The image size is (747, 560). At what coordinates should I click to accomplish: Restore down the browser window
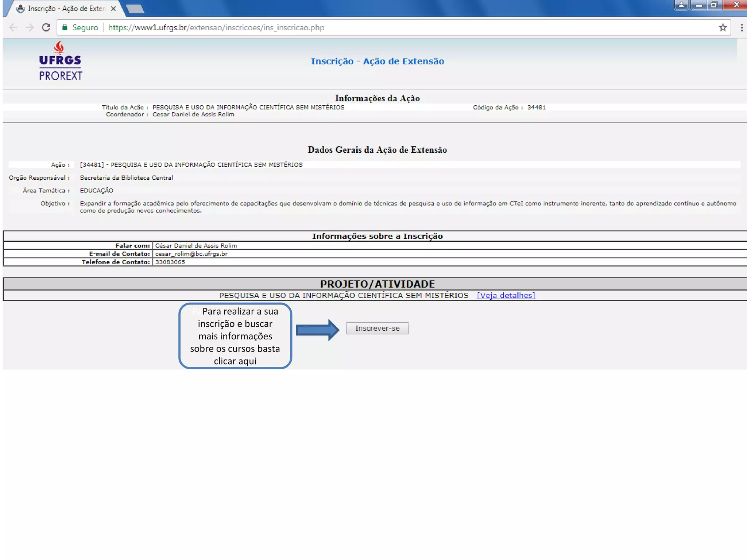click(714, 5)
